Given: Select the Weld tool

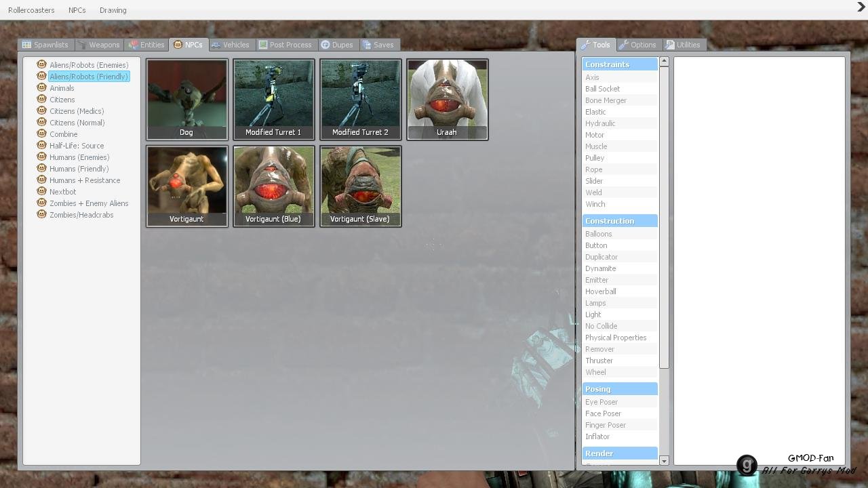Looking at the screenshot, I should click(x=620, y=192).
